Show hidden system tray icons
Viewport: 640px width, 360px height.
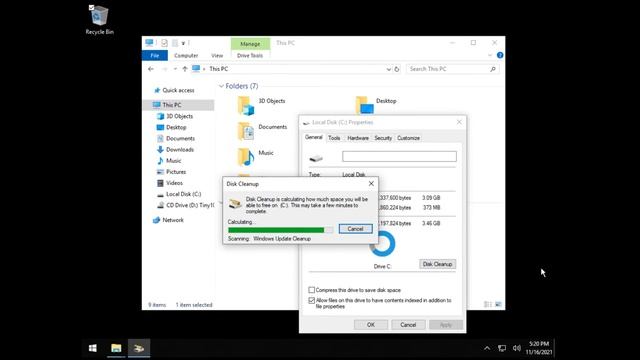click(x=487, y=348)
